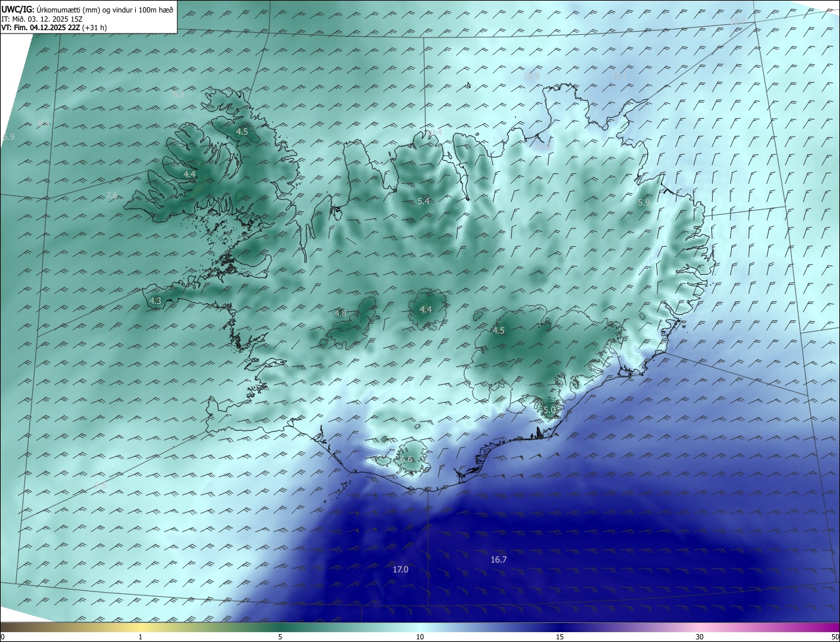Click the 5 tick on the color scale
Image resolution: width=840 pixels, height=642 pixels.
(280, 637)
